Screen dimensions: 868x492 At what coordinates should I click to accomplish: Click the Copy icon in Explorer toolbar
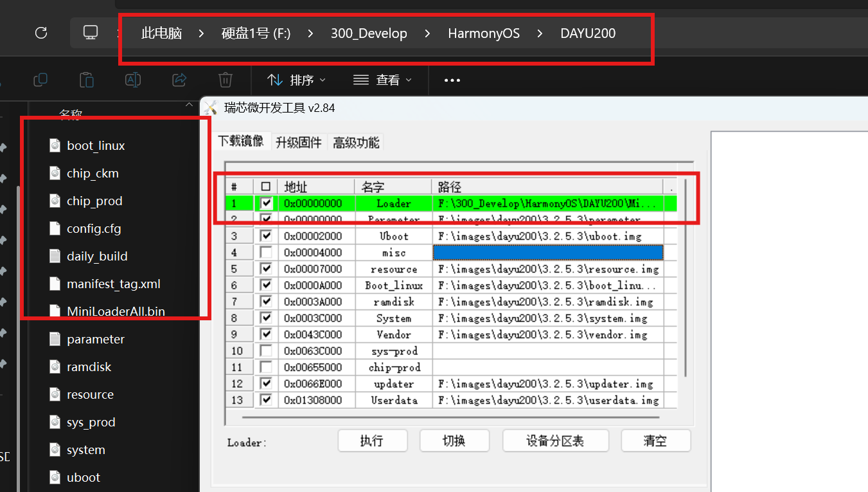pyautogui.click(x=40, y=80)
